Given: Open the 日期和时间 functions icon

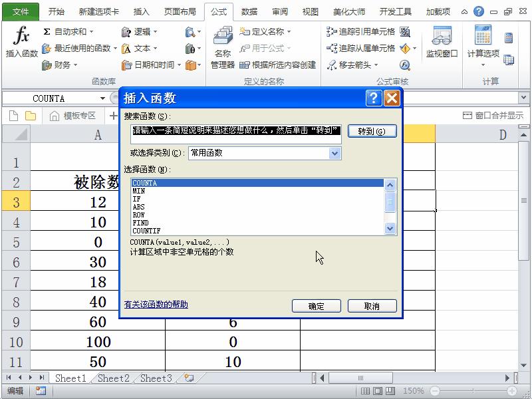Looking at the screenshot, I should [126, 65].
